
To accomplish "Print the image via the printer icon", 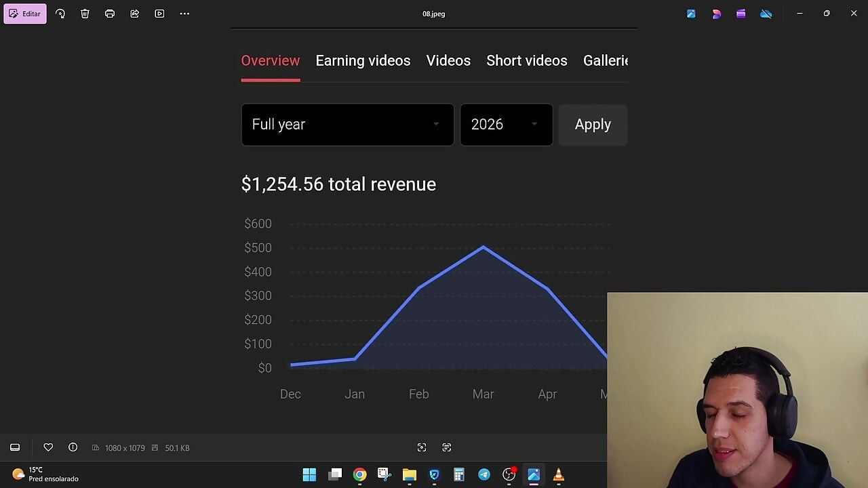I will pyautogui.click(x=110, y=14).
